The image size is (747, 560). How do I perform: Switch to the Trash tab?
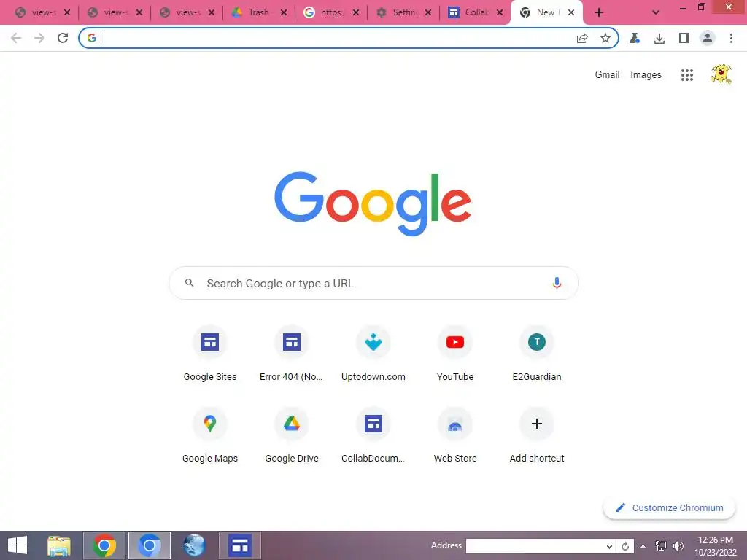pyautogui.click(x=259, y=13)
